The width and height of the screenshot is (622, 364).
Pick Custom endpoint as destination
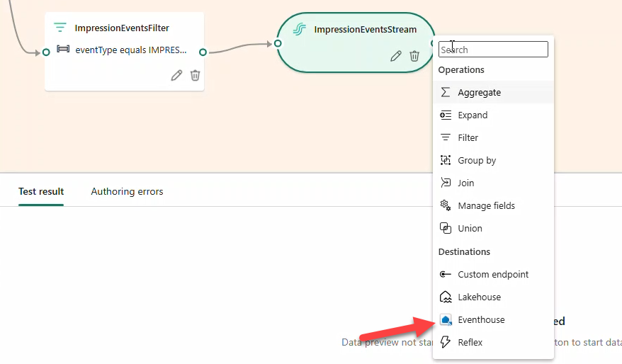(492, 275)
